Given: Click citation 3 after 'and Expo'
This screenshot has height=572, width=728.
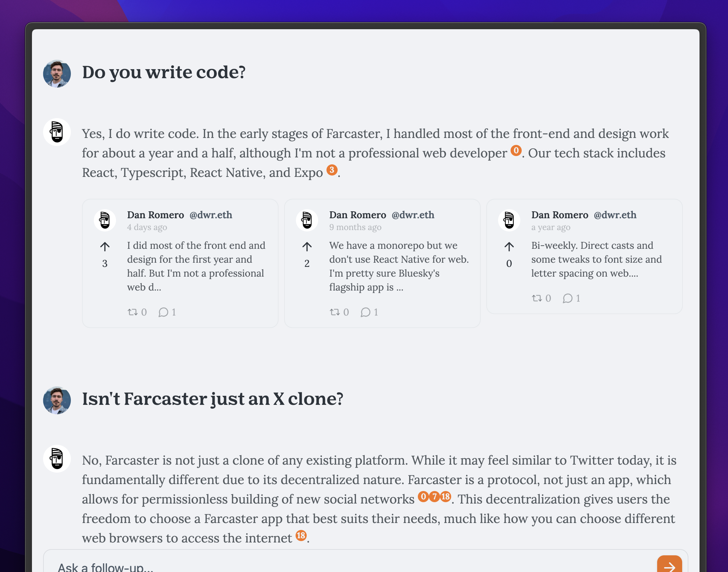Looking at the screenshot, I should [332, 170].
